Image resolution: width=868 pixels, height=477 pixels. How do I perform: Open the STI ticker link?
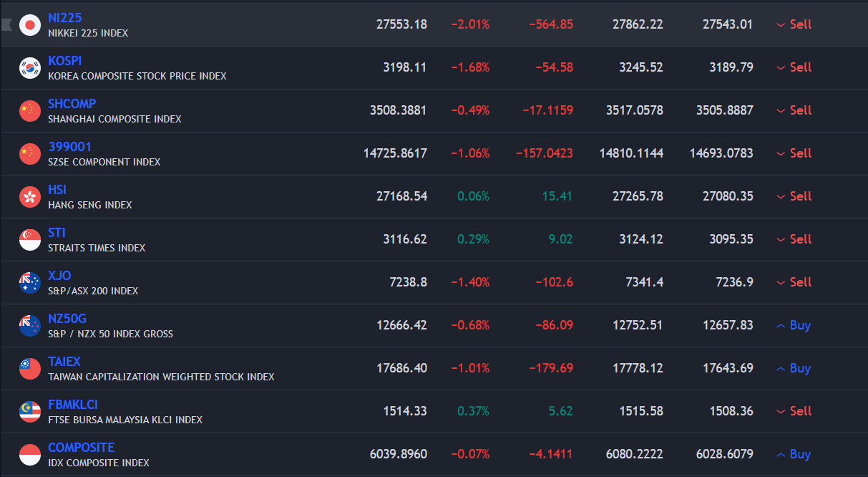pyautogui.click(x=57, y=233)
